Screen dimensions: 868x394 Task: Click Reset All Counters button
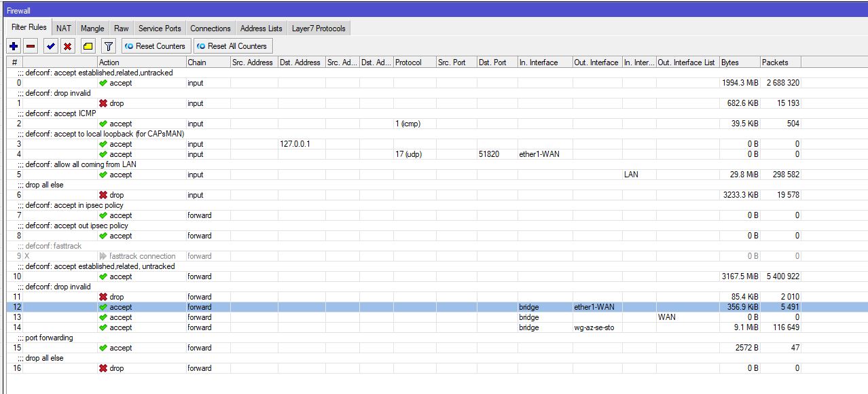click(232, 46)
